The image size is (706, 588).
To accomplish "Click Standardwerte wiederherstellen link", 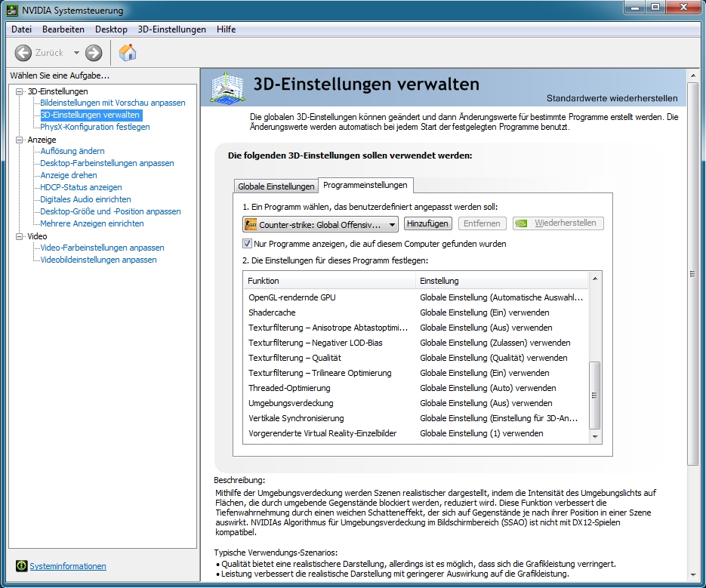I will point(612,98).
